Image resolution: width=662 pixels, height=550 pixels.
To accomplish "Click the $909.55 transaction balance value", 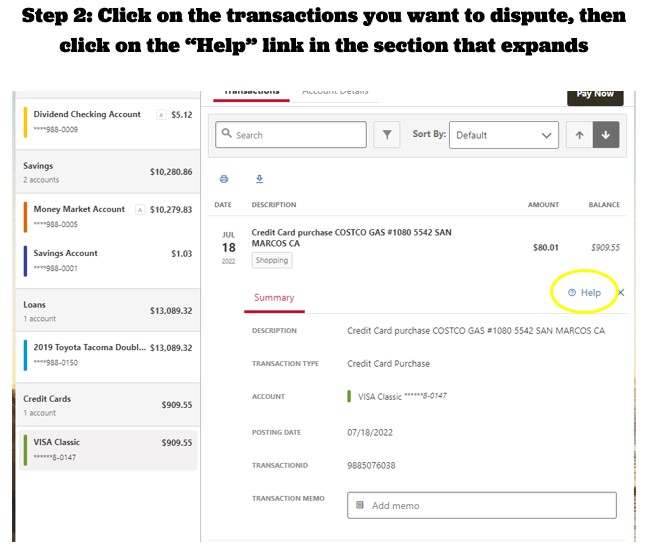I will pyautogui.click(x=605, y=247).
